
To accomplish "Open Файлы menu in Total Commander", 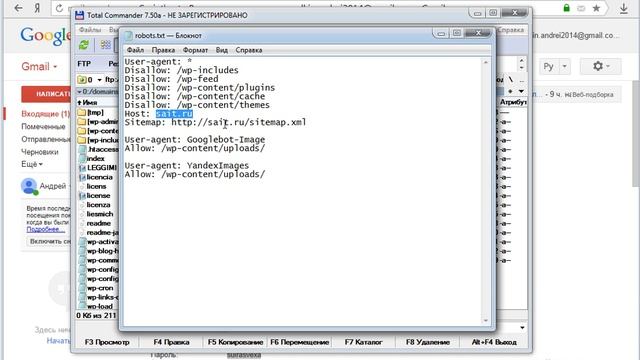I will pos(90,30).
